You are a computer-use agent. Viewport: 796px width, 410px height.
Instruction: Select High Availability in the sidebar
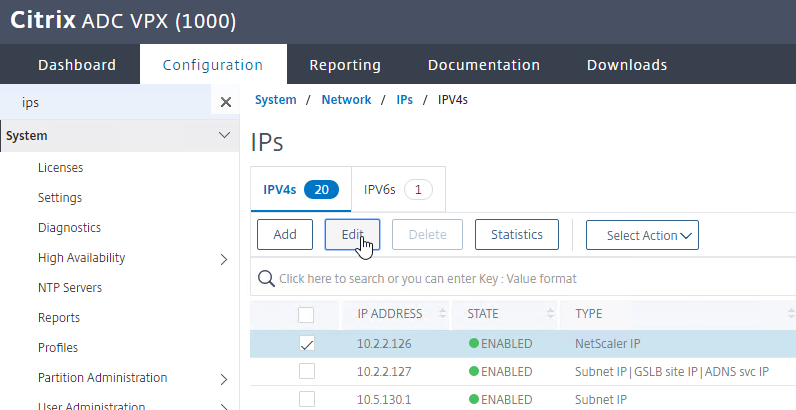(82, 258)
